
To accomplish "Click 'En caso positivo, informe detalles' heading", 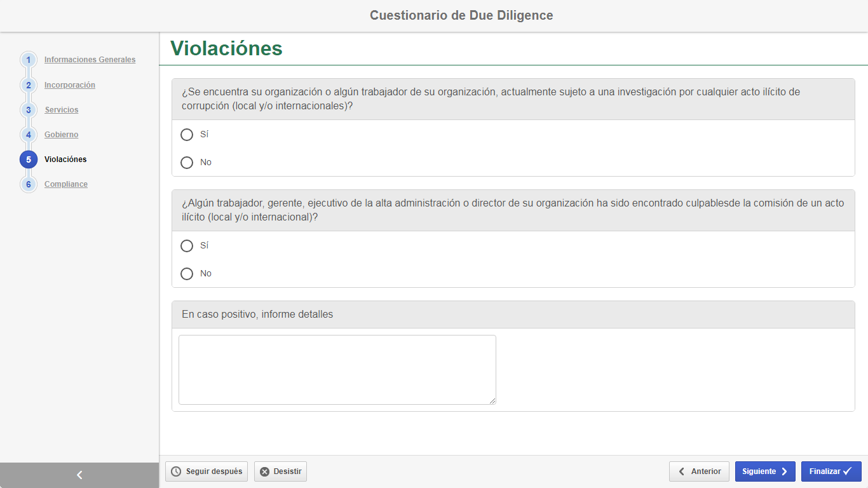I will [x=257, y=315].
